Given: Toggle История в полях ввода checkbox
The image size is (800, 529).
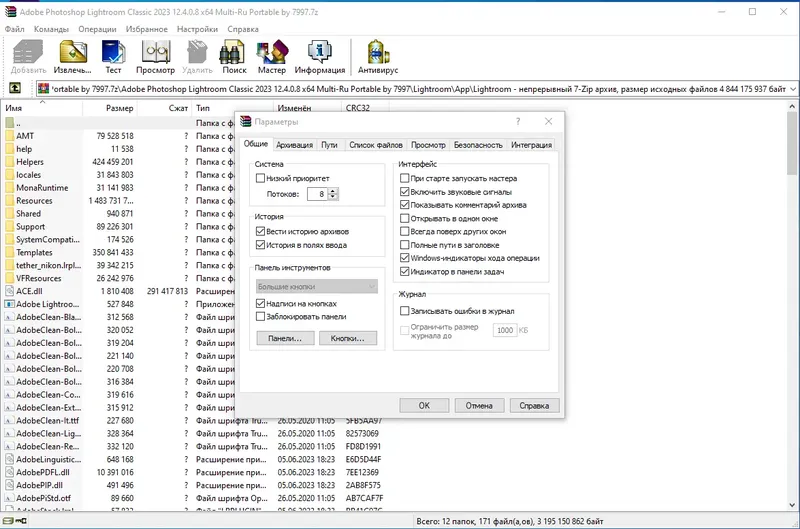Looking at the screenshot, I should point(260,245).
